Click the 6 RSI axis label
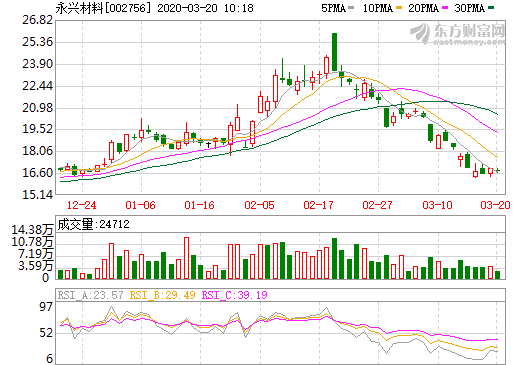Screen dimensions: 520x365 point(50,359)
